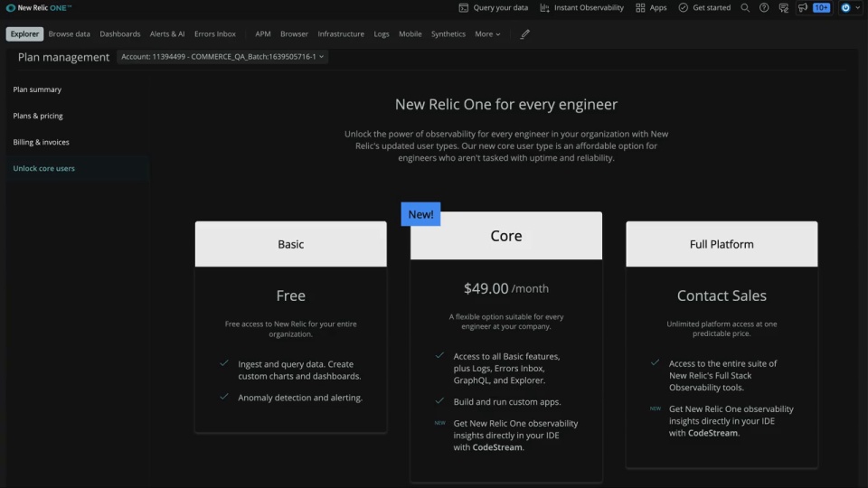Open Billing & invoices in sidebar
This screenshot has height=488, width=868.
pos(41,142)
